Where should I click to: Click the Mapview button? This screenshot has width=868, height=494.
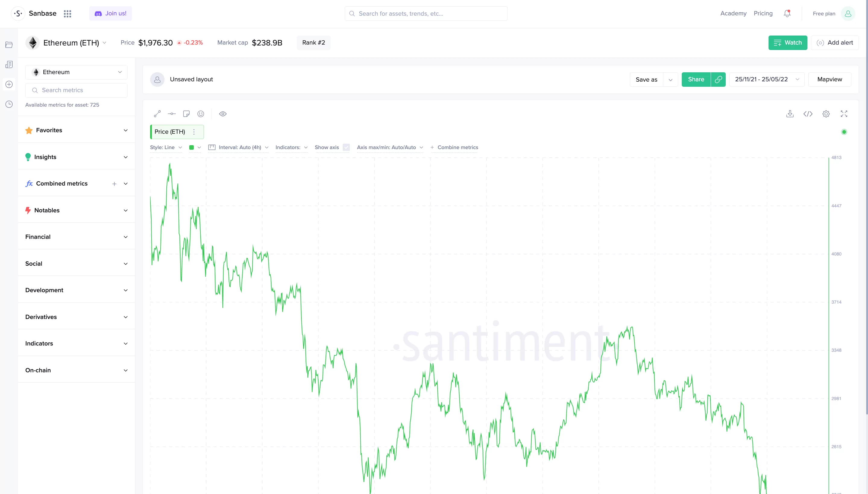829,80
